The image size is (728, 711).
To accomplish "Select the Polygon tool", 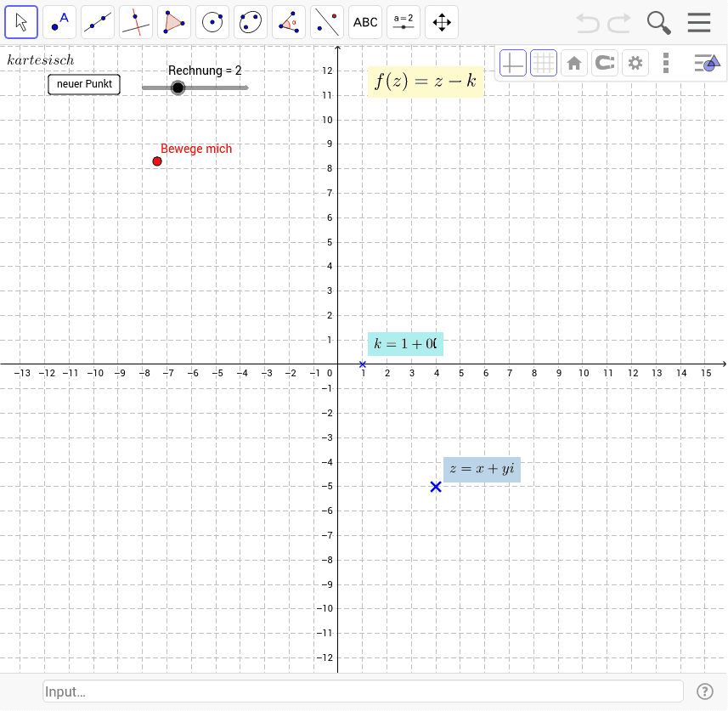I will tap(174, 22).
